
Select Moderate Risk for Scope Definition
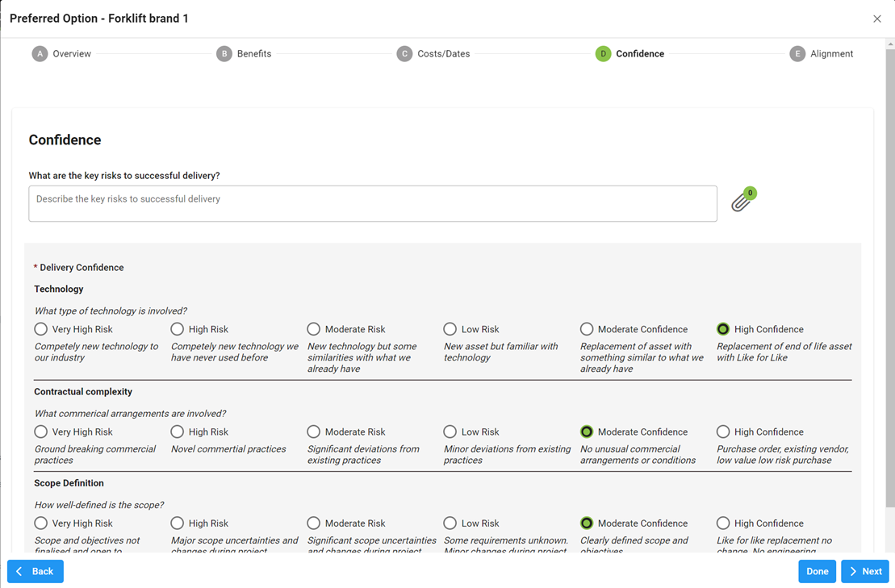click(313, 523)
